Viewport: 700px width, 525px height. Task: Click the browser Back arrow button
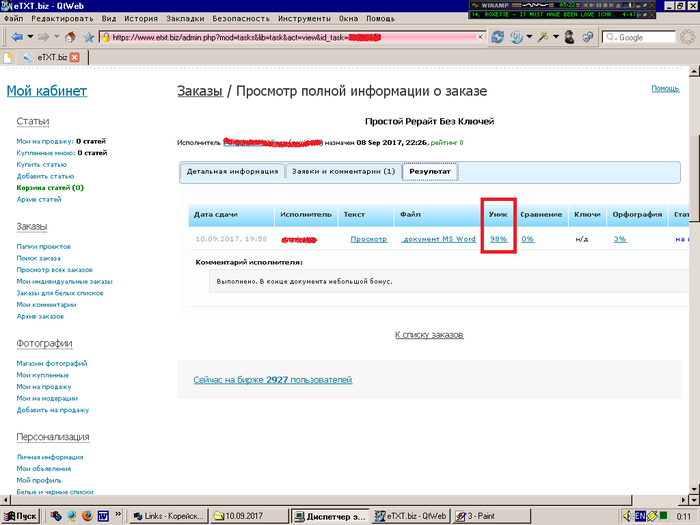[17, 37]
